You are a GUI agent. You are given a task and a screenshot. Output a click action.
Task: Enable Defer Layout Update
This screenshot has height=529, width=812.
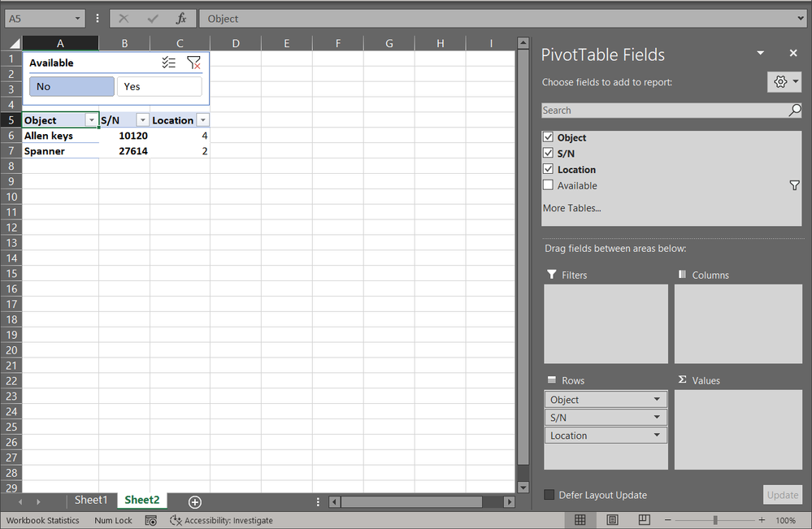pyautogui.click(x=549, y=495)
